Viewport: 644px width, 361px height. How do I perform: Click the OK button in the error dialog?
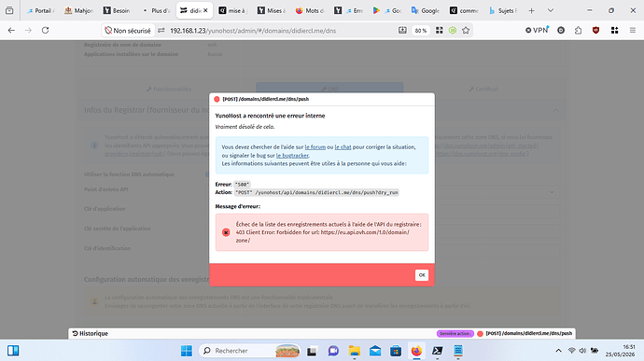(421, 275)
